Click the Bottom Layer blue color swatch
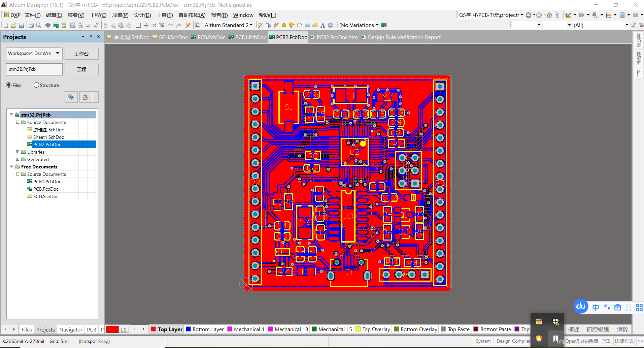This screenshot has width=644, height=348. [188, 329]
